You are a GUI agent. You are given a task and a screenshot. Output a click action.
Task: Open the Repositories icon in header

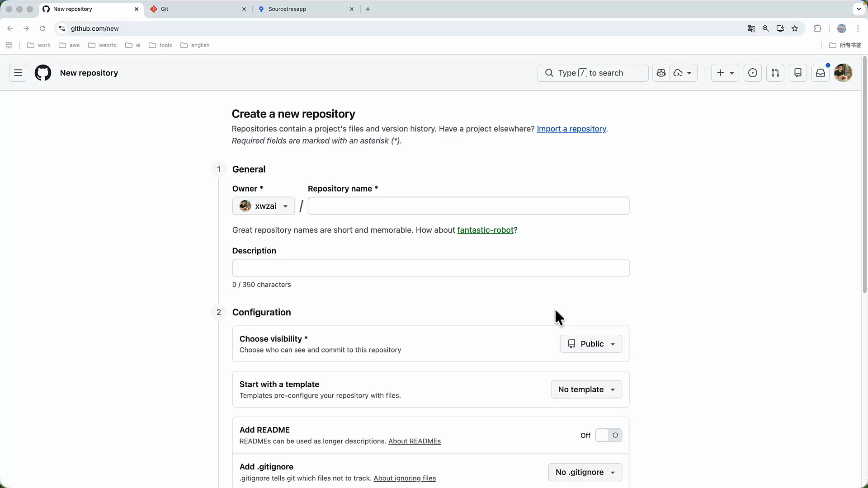pyautogui.click(x=798, y=73)
